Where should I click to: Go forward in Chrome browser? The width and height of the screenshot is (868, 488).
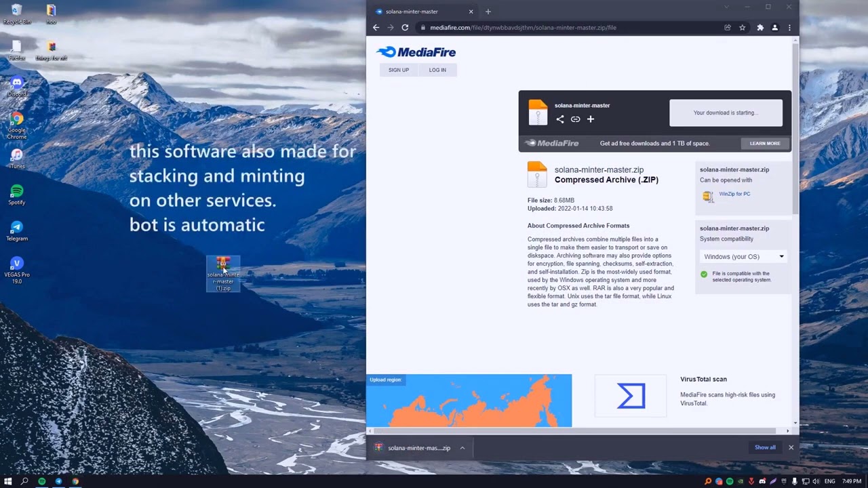click(391, 28)
